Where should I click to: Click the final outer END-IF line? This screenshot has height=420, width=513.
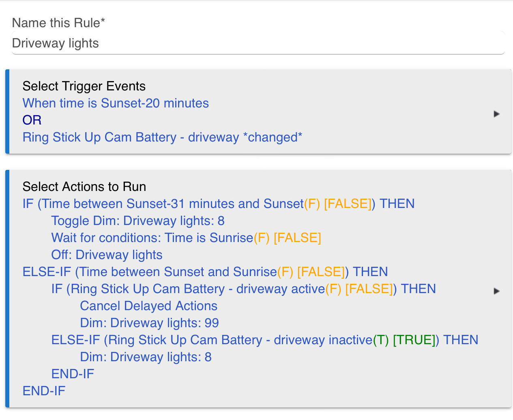(x=44, y=391)
